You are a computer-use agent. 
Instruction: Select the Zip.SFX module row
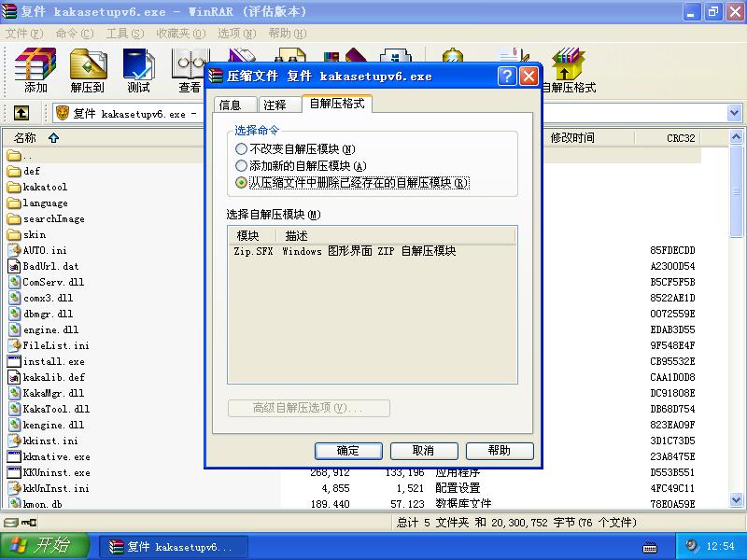[372, 251]
